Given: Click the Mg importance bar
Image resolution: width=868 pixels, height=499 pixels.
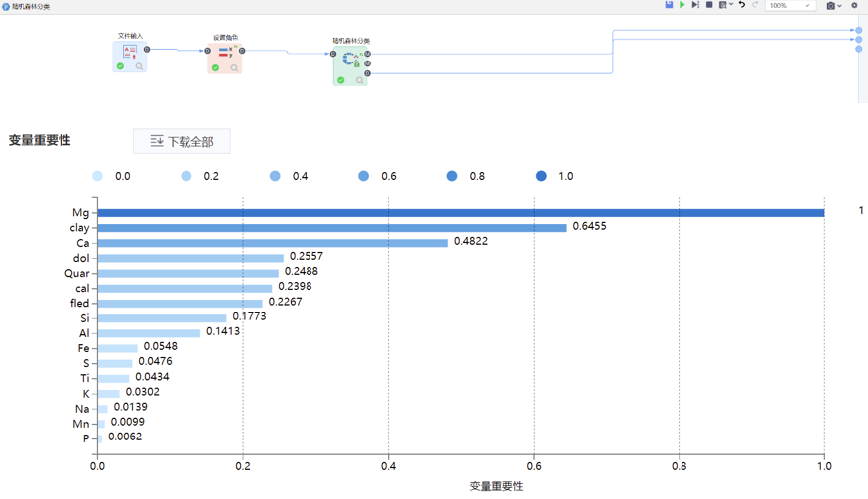Looking at the screenshot, I should [460, 212].
